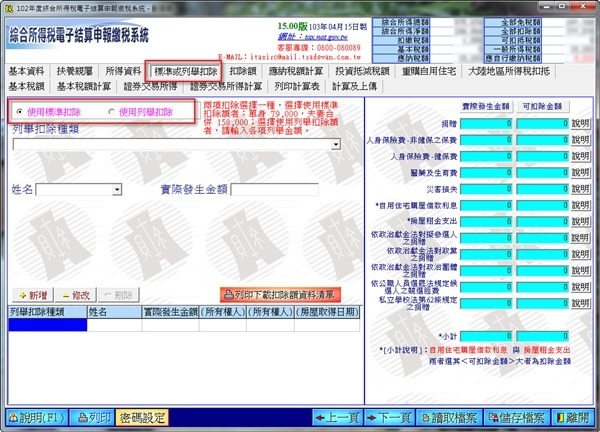Select 使用標準扣除 radio option
Image resolution: width=600 pixels, height=432 pixels.
[x=20, y=112]
